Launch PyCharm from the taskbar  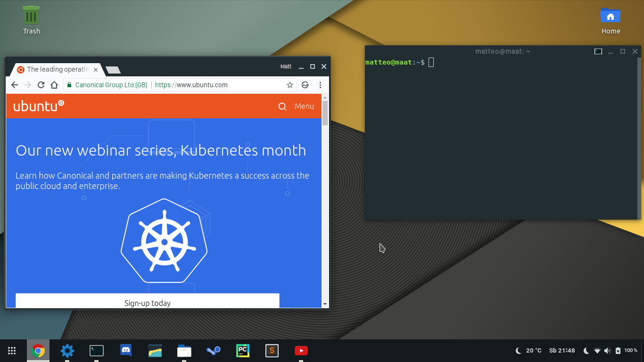pyautogui.click(x=243, y=351)
